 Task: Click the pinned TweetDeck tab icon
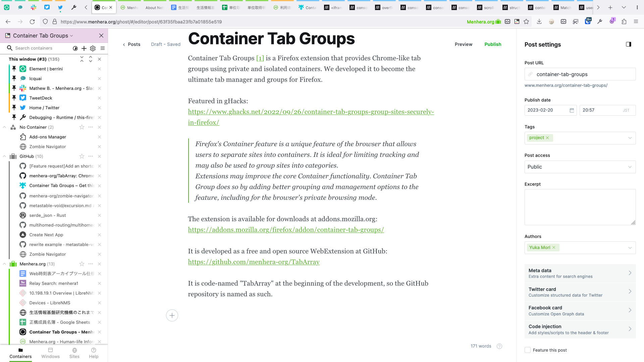click(x=47, y=7)
